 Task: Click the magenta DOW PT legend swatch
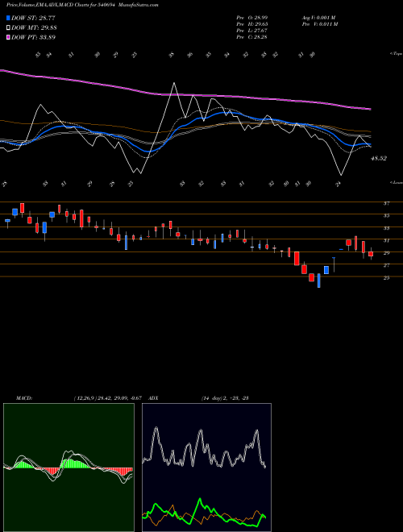pos(9,37)
